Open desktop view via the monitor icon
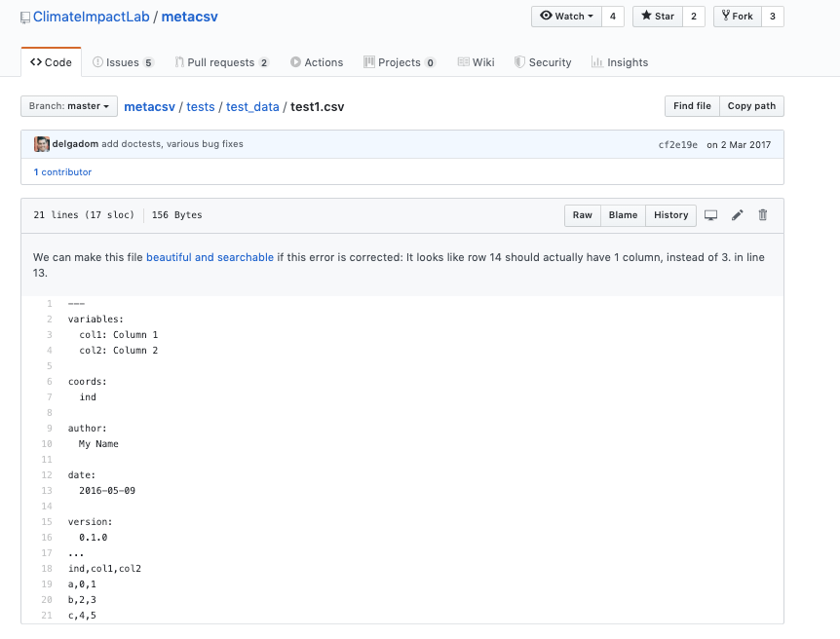The height and width of the screenshot is (639, 840). point(710,215)
